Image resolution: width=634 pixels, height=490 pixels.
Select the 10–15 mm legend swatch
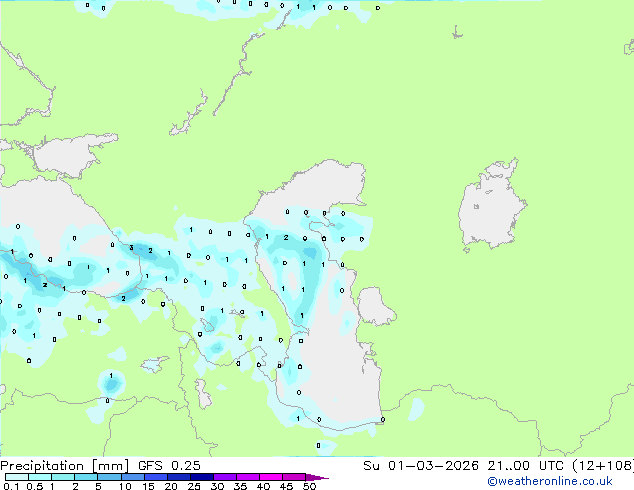click(133, 477)
